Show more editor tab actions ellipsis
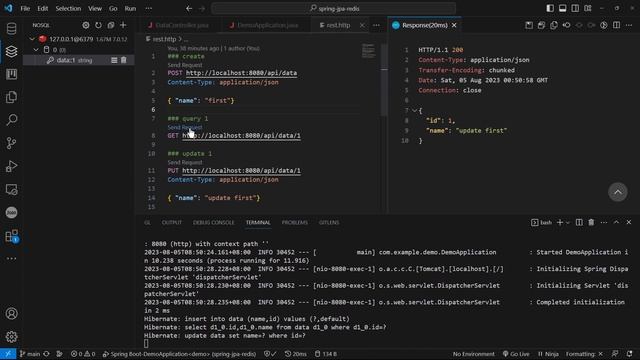Image resolution: width=640 pixels, height=360 pixels. click(x=376, y=25)
